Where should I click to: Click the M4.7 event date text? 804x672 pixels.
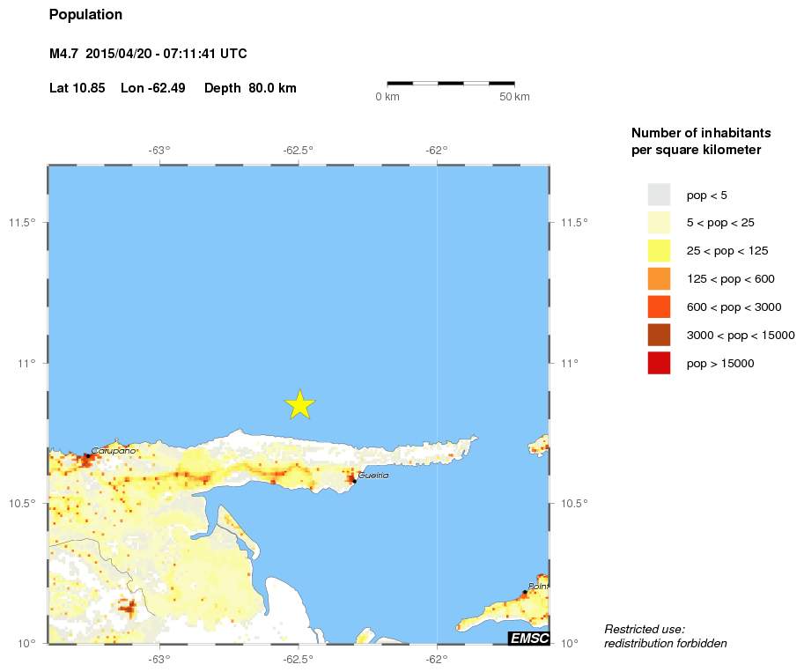point(148,54)
